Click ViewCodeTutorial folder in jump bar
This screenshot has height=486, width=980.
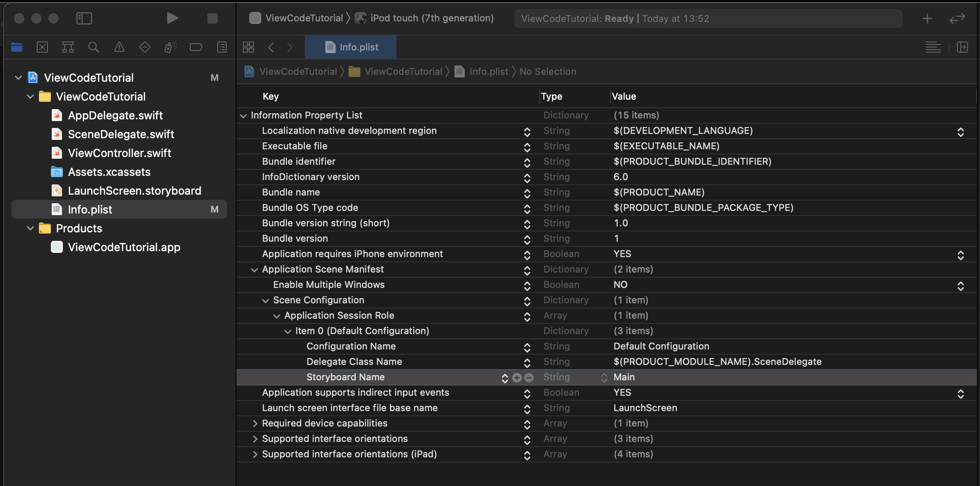[x=396, y=71]
